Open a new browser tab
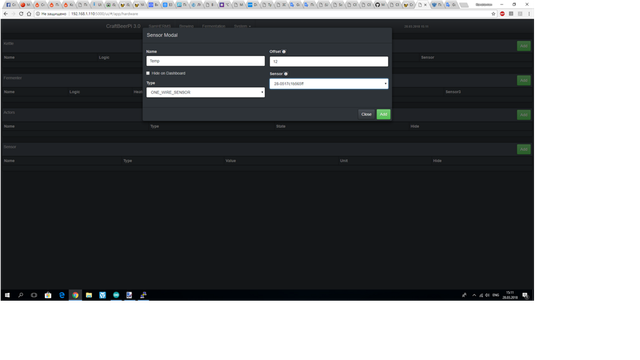 464,5
